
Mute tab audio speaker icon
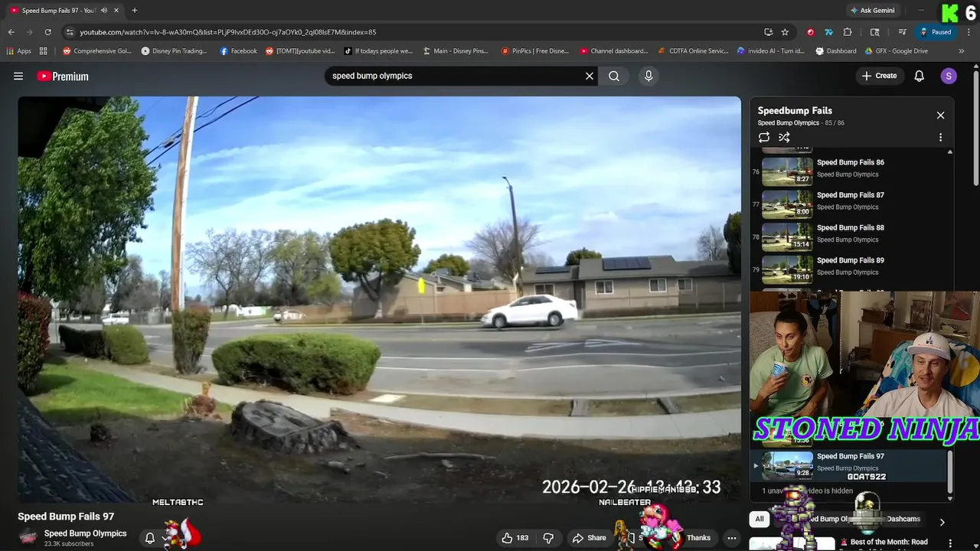point(104,11)
